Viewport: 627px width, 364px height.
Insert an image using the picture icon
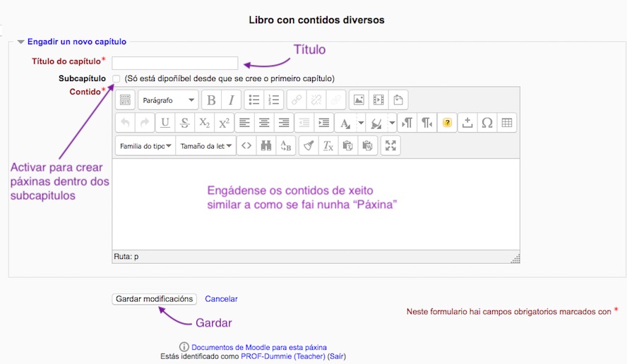pos(359,100)
